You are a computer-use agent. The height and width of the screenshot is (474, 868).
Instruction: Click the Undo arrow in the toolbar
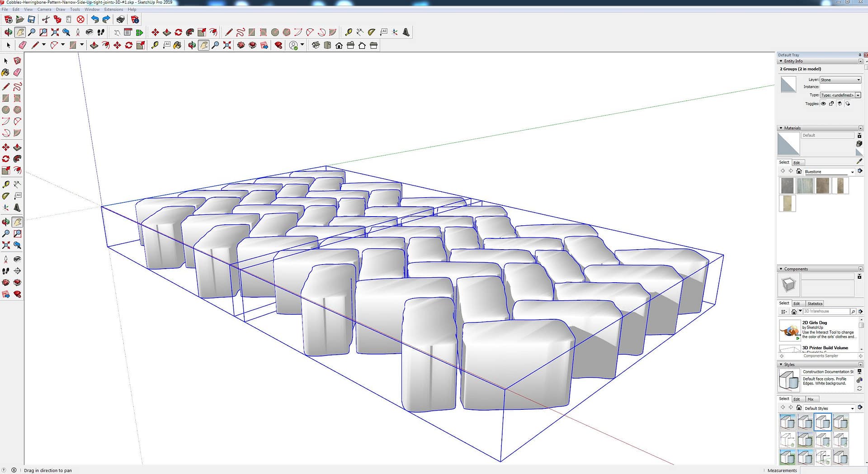(94, 19)
